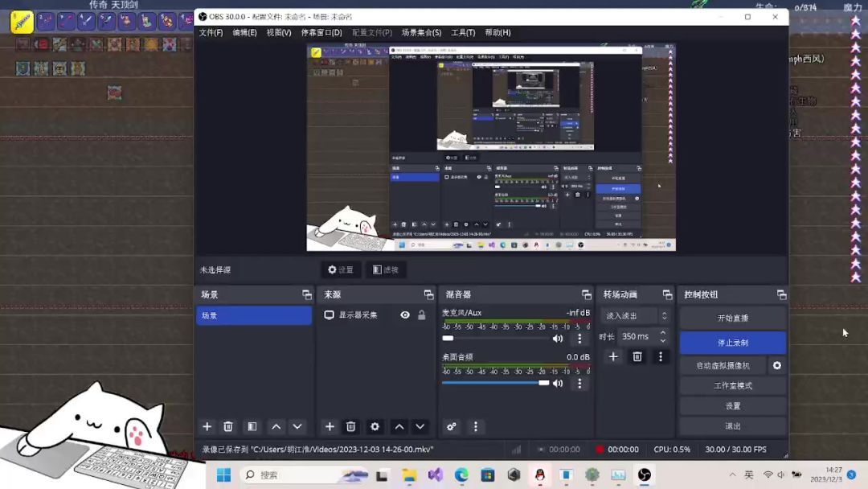Open QQ penguin icon in taskbar
868x489 pixels.
click(540, 475)
